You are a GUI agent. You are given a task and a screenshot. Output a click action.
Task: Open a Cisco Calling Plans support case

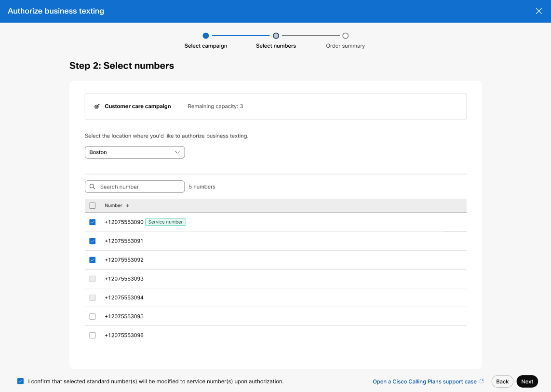coord(424,381)
